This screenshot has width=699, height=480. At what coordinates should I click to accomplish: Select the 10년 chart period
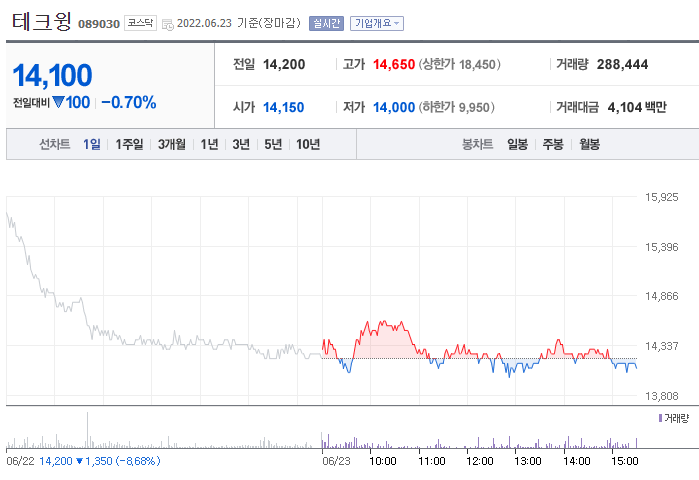(x=308, y=144)
